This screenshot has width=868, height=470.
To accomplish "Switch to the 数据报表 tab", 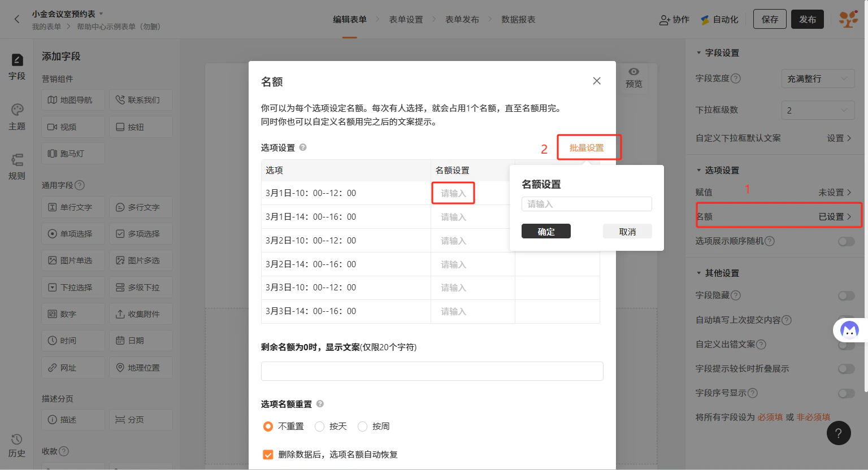I will (x=518, y=19).
